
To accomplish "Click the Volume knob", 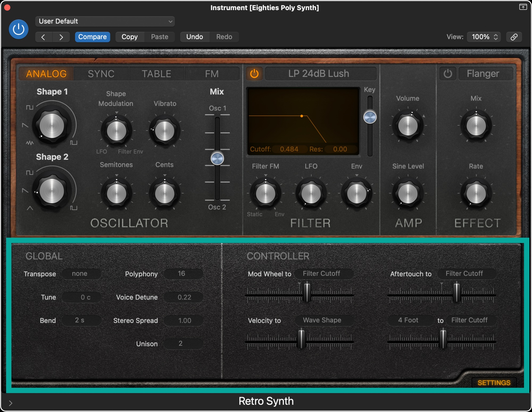I will (408, 126).
